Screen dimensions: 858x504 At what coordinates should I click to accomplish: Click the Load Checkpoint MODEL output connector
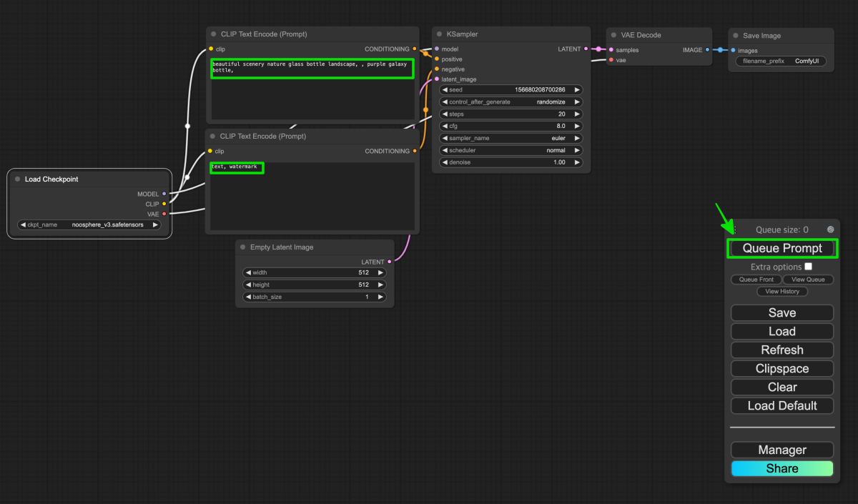pyautogui.click(x=164, y=194)
